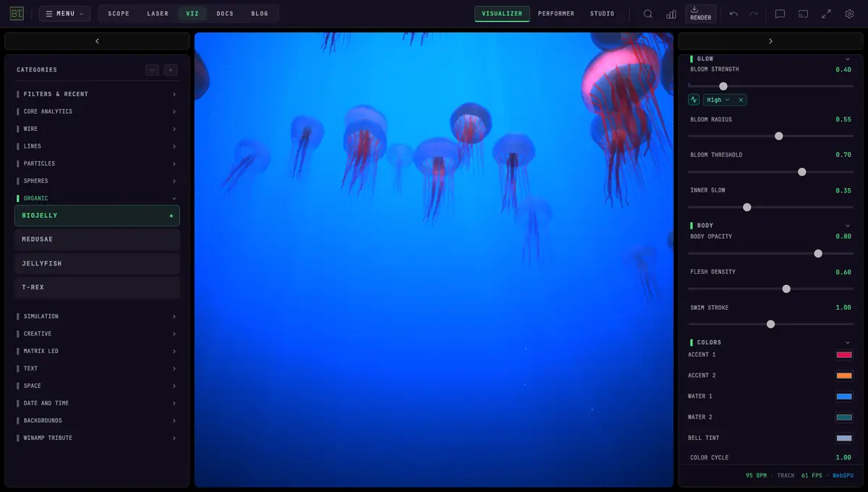Open the chat comment icon
This screenshot has width=868, height=492.
coord(780,14)
